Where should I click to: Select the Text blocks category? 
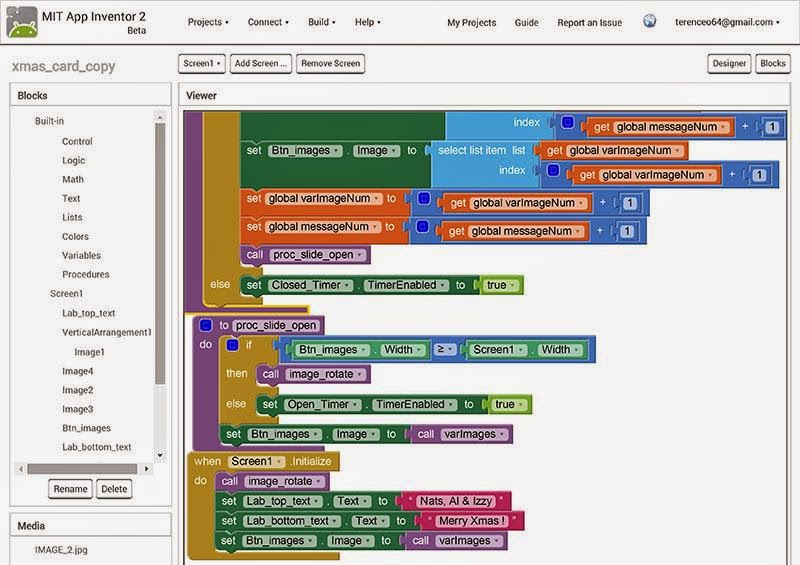[71, 198]
